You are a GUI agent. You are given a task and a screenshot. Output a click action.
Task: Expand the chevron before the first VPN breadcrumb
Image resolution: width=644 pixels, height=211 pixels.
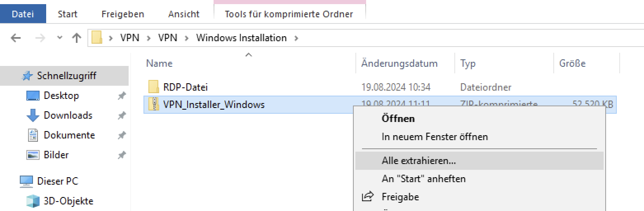coord(110,38)
